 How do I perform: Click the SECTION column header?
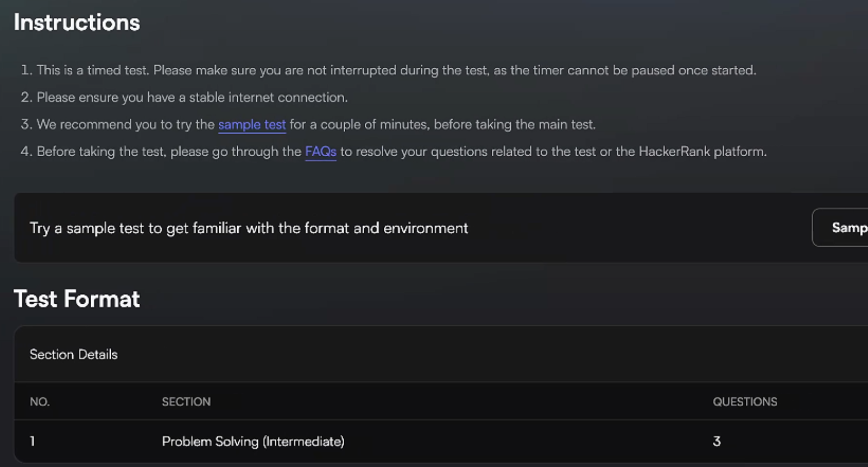click(186, 402)
